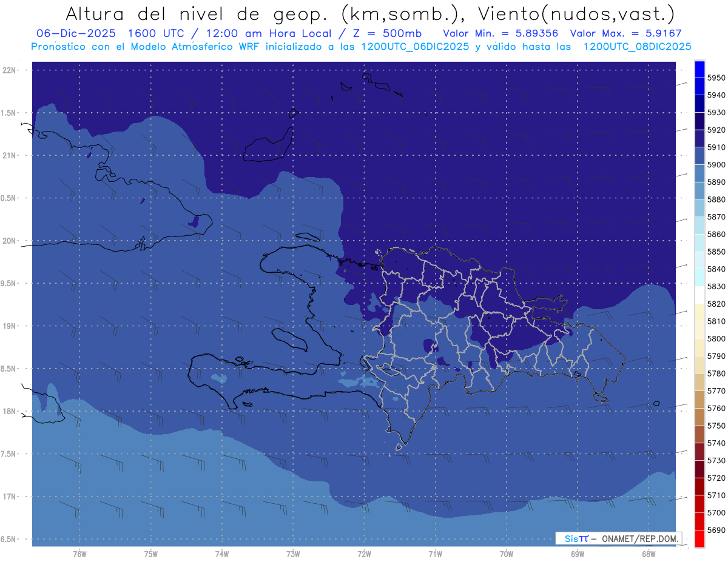This screenshot has width=728, height=562.
Task: Select the legend swatch between 5880 and 5870
Action: point(699,208)
